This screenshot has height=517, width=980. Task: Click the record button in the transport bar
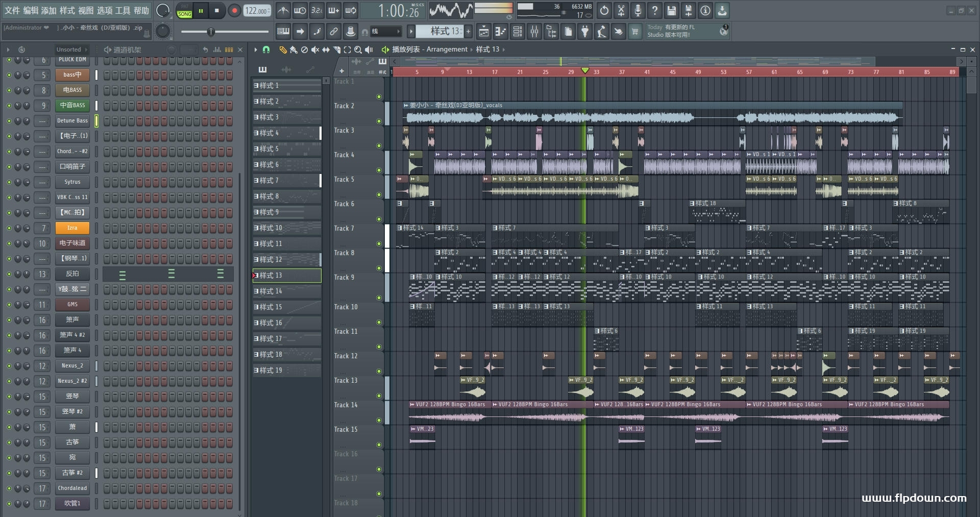point(234,11)
